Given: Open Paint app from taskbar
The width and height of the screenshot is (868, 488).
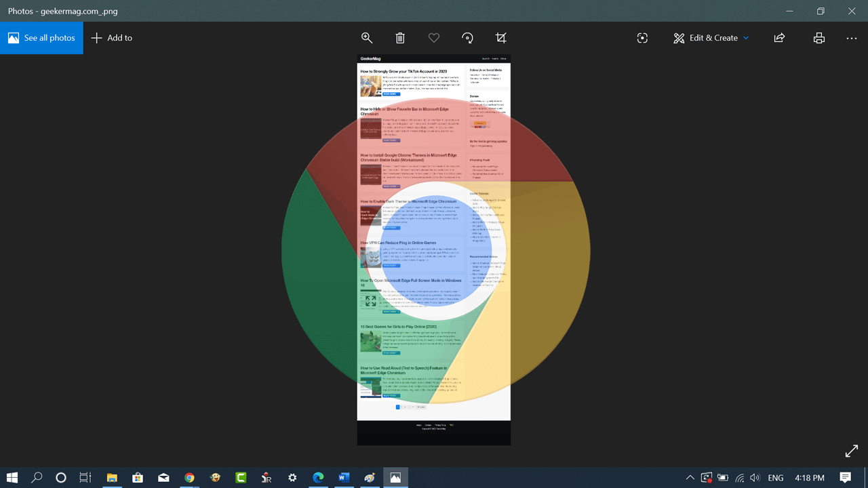Looking at the screenshot, I should [370, 478].
